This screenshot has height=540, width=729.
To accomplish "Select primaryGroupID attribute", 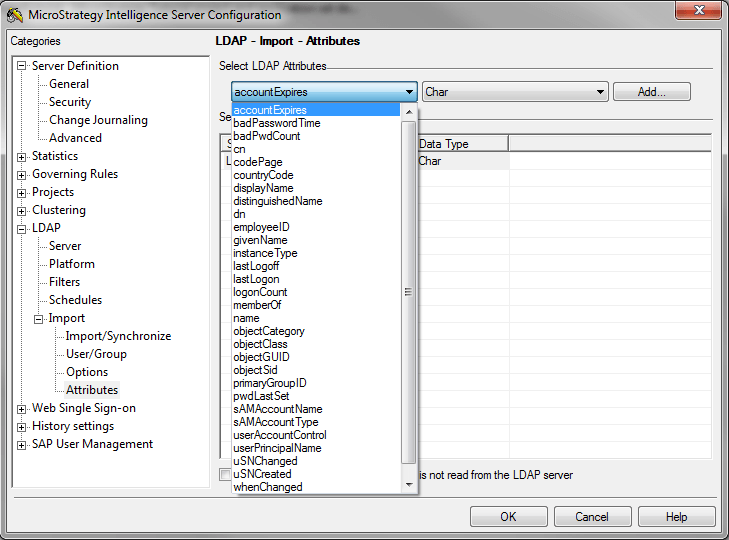I will [316, 383].
